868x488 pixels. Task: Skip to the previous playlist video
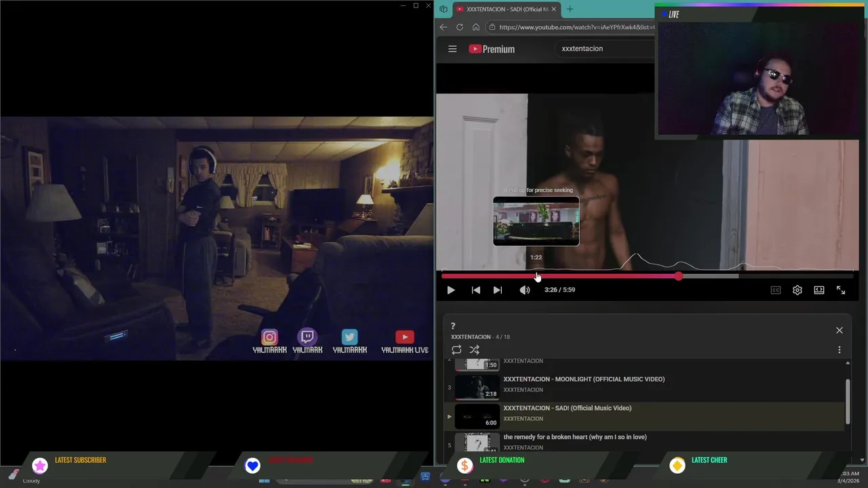click(x=476, y=290)
